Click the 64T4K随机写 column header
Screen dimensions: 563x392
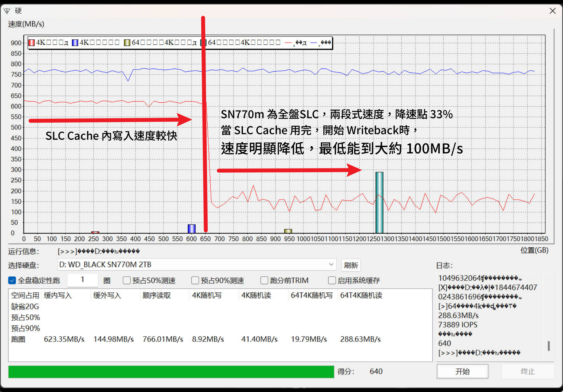pyautogui.click(x=312, y=295)
